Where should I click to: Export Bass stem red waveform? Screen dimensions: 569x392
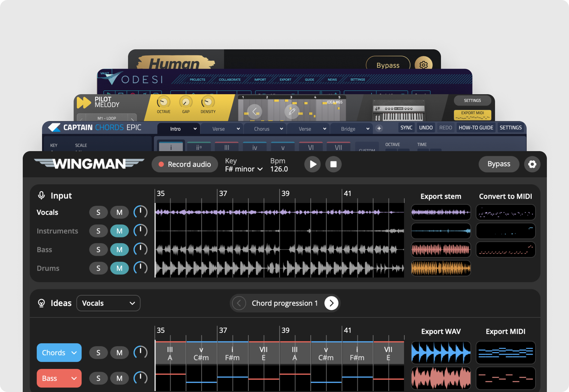[x=441, y=249]
